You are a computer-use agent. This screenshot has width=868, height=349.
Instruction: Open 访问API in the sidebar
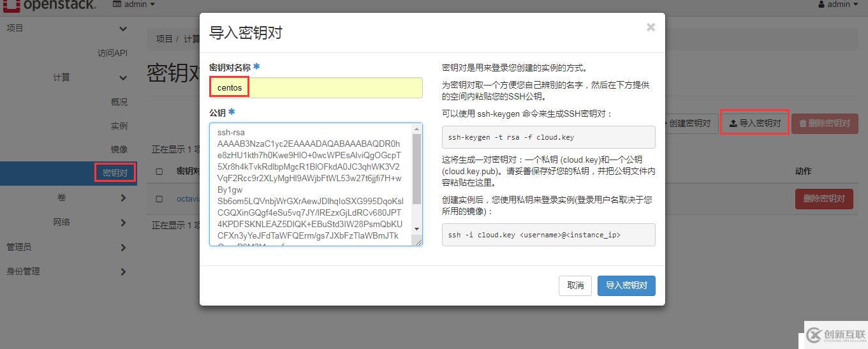[x=112, y=53]
